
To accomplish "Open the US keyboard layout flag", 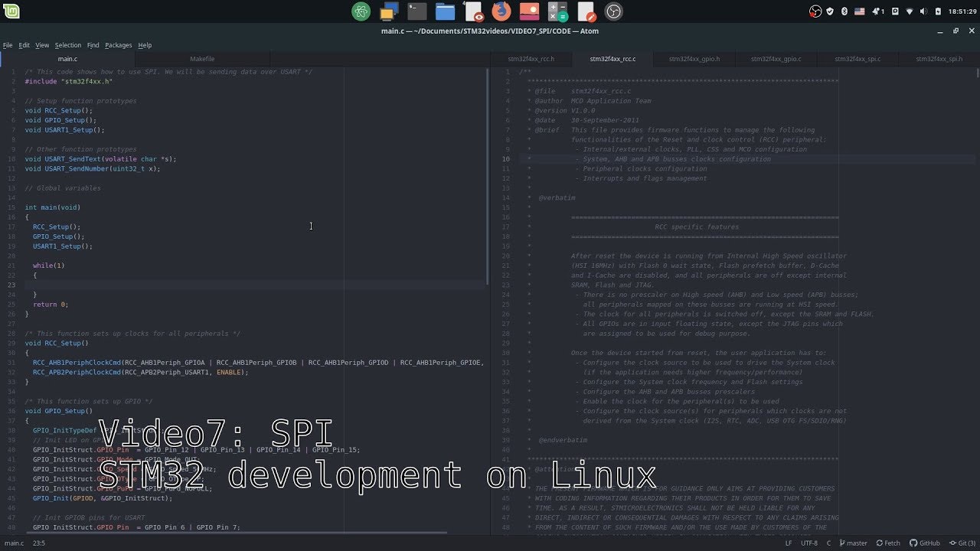I will click(859, 11).
